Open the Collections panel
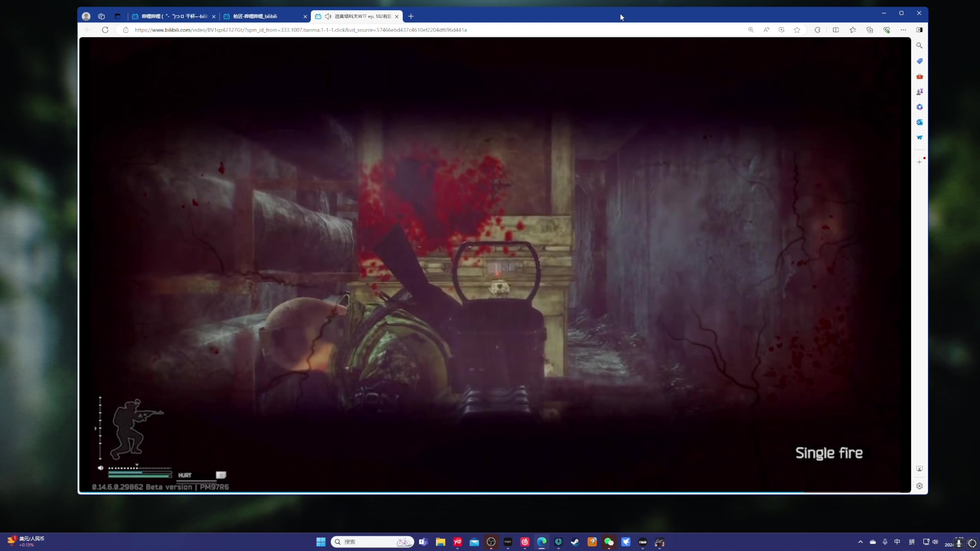 870,30
